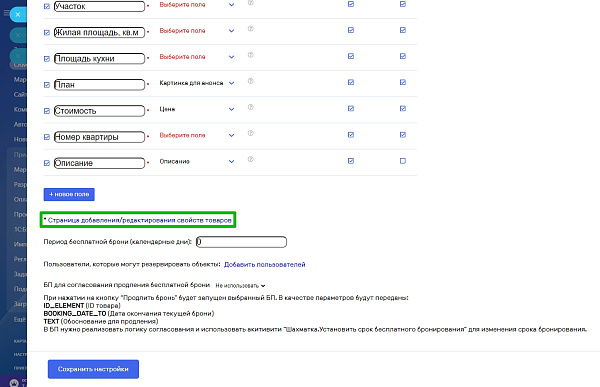Expand the Выберите поле dropdown in Участок row
Viewport: 600px width, 387px height.
click(197, 5)
